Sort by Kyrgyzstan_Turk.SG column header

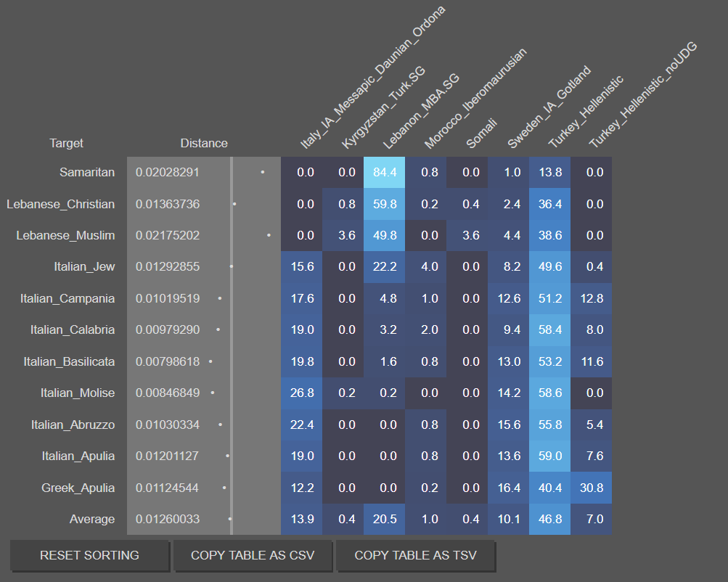pyautogui.click(x=383, y=107)
